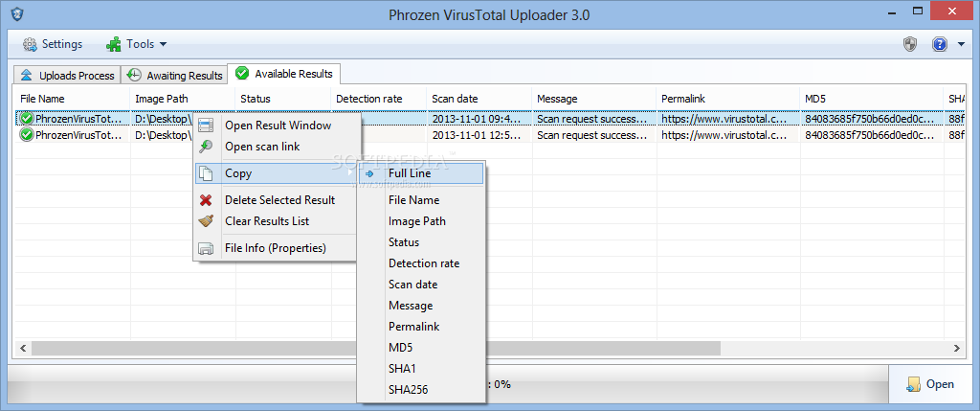Select File Name in Copy submenu
Image resolution: width=980 pixels, height=411 pixels.
click(x=421, y=200)
